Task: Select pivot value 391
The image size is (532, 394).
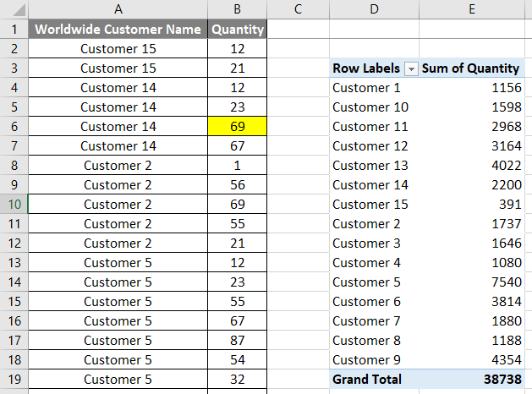Action: tap(472, 204)
